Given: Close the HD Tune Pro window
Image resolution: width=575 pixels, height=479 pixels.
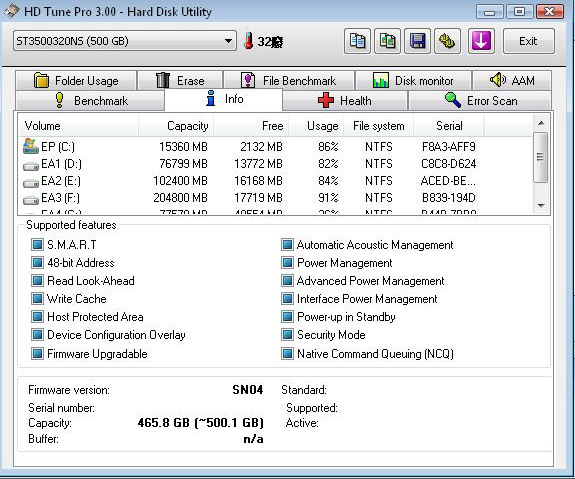Looking at the screenshot, I should tap(549, 12).
